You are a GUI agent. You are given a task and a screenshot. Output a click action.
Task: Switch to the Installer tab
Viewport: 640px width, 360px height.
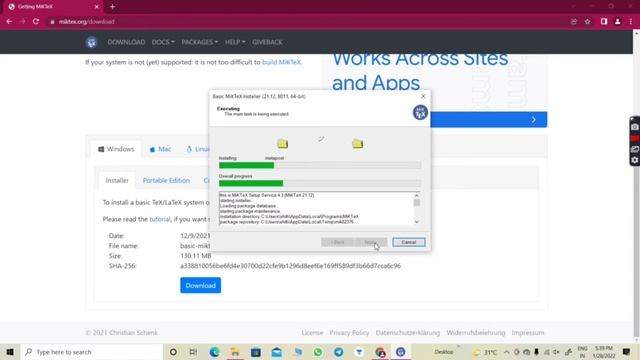click(117, 180)
